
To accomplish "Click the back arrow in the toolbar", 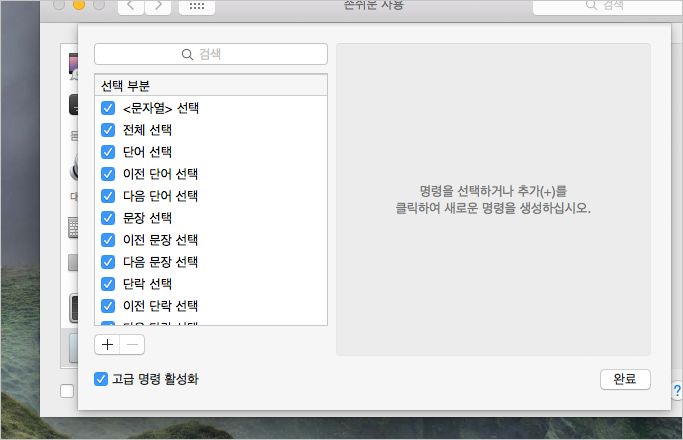I will coord(131,6).
